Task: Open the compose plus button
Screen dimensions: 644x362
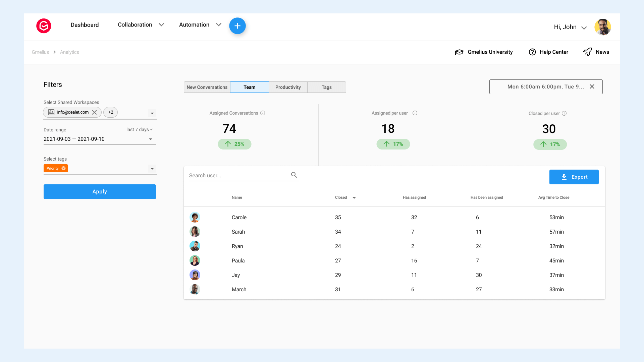Action: [x=237, y=25]
